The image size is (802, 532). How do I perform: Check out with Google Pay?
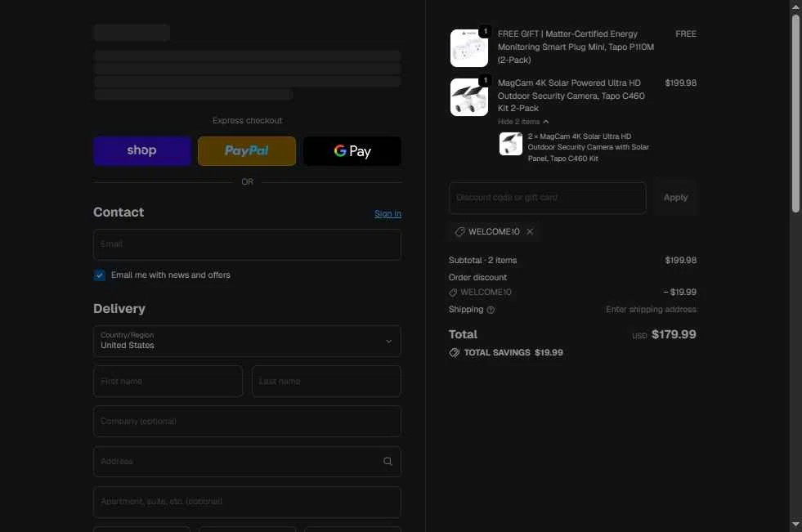tap(352, 150)
